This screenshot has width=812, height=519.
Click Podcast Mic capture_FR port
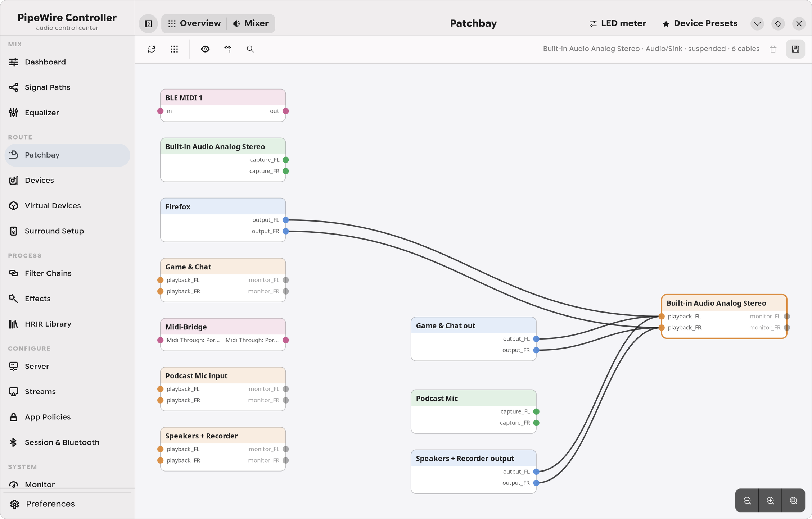click(536, 423)
